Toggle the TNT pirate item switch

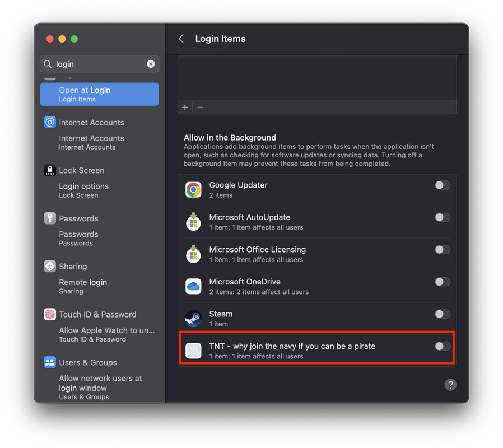[x=443, y=346]
